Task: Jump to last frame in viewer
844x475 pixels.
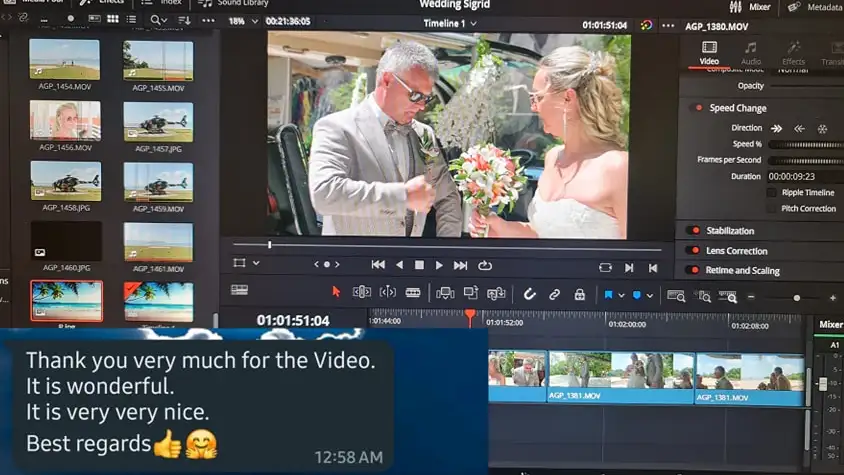Action: [460, 266]
